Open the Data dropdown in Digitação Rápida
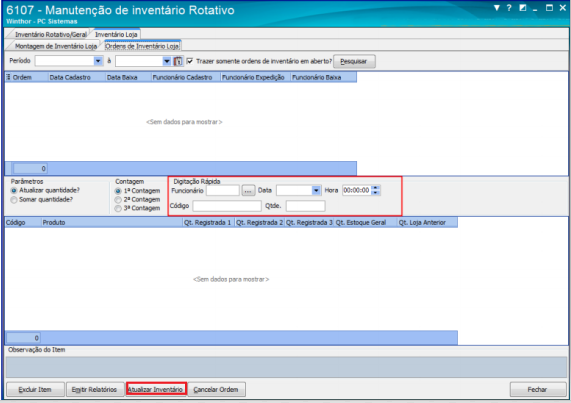 (x=316, y=190)
